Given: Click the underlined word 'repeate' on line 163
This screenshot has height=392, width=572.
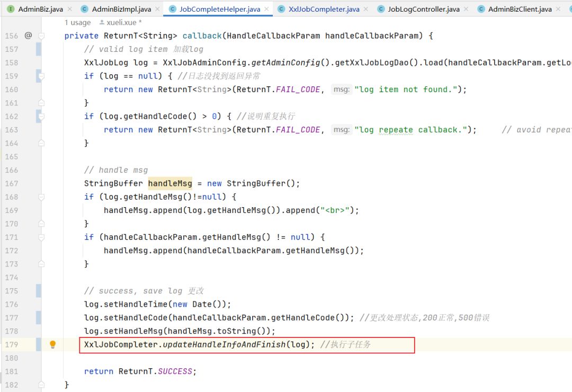Looking at the screenshot, I should tap(396, 130).
